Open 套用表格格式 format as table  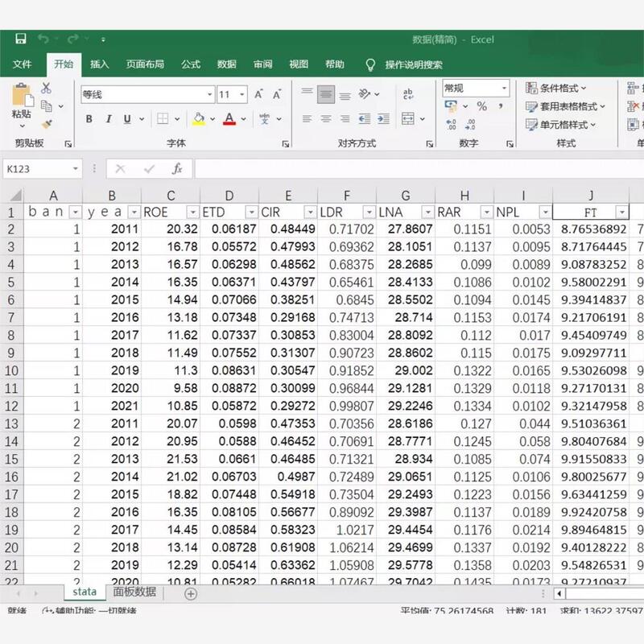tap(566, 106)
